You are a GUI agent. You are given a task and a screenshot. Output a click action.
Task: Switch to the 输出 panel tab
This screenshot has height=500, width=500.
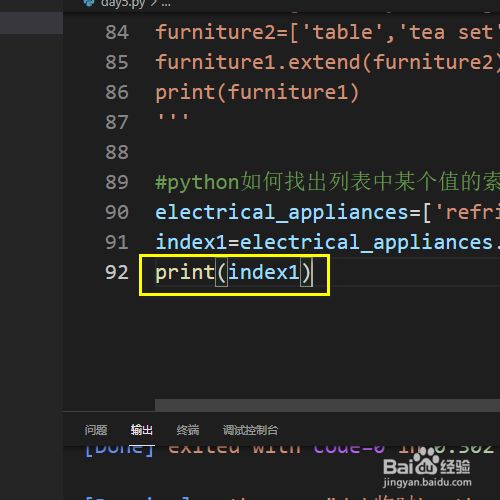(142, 430)
